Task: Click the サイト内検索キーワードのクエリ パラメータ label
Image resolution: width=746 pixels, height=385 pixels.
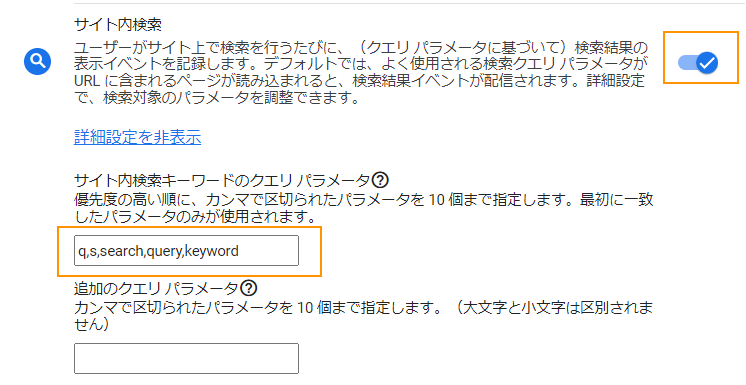Action: click(x=222, y=180)
